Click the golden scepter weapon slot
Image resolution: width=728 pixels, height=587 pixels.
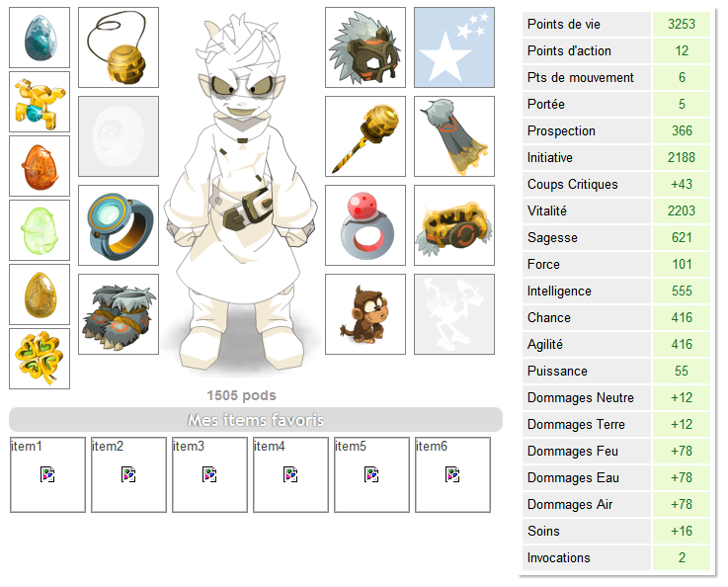(x=365, y=136)
